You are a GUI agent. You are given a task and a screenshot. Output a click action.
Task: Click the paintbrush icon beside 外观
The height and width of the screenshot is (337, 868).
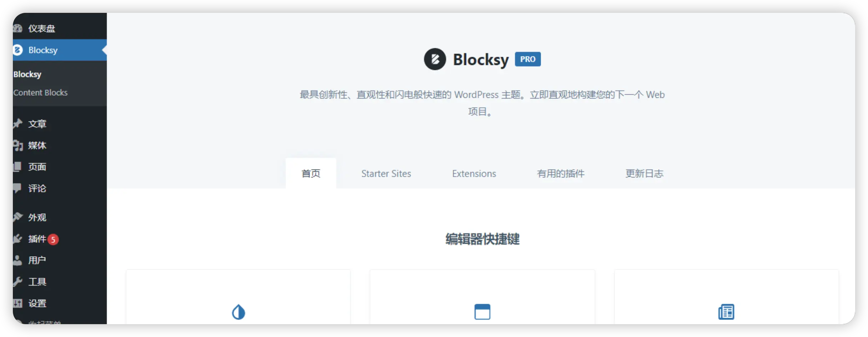click(18, 217)
